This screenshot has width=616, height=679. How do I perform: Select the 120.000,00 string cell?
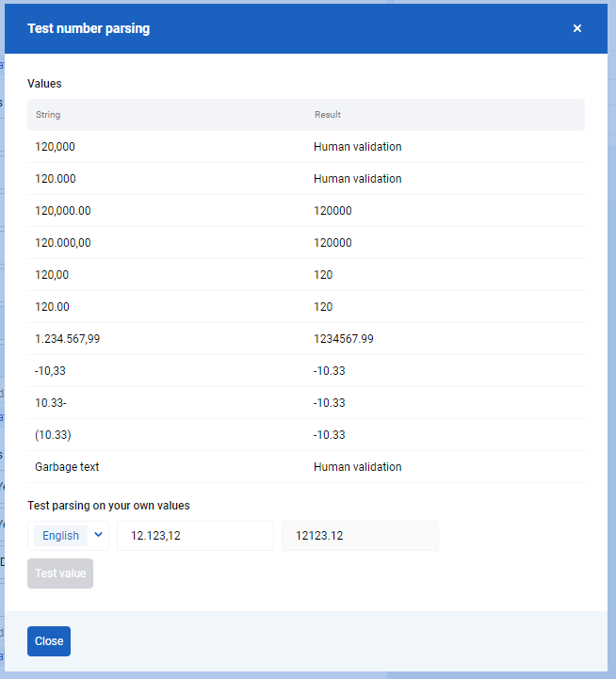63,243
